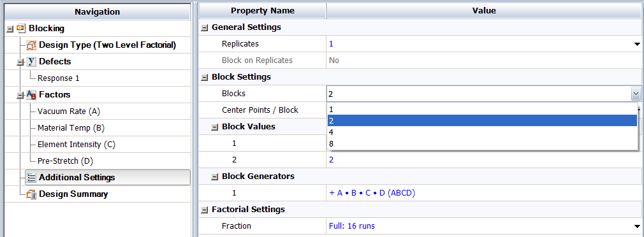Screen dimensions: 644x237
Task: Collapse the Factors tree node
Action: click(x=20, y=96)
